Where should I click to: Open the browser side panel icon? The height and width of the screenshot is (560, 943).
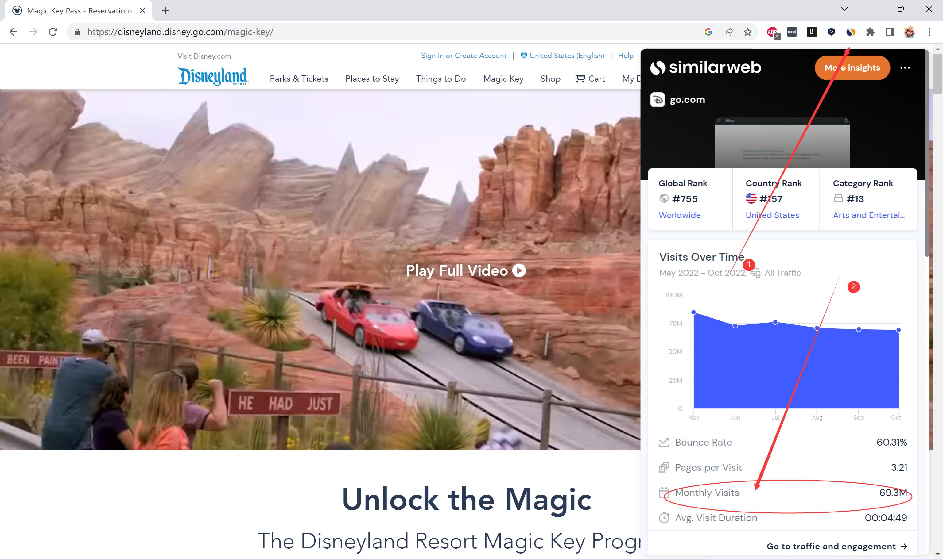click(x=890, y=32)
